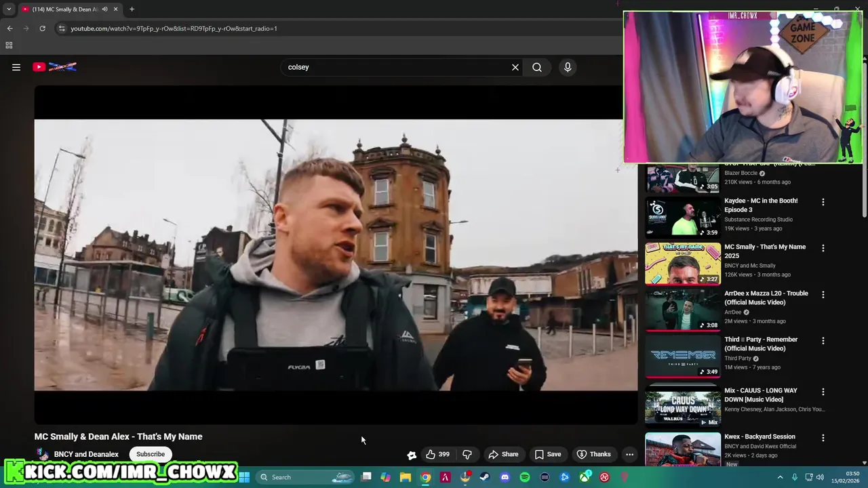Image resolution: width=868 pixels, height=488 pixels.
Task: Play ArrDee x Mazza L20 Trouble thumbnail
Action: point(683,310)
